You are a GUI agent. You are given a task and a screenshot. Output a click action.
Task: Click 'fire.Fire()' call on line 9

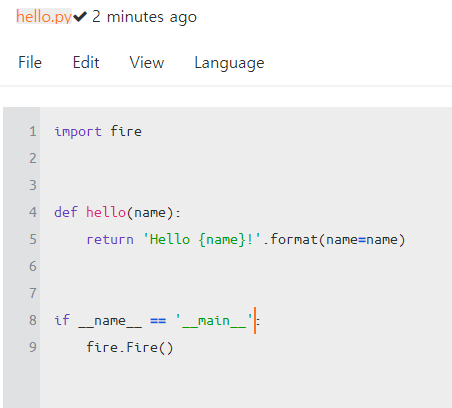point(130,347)
